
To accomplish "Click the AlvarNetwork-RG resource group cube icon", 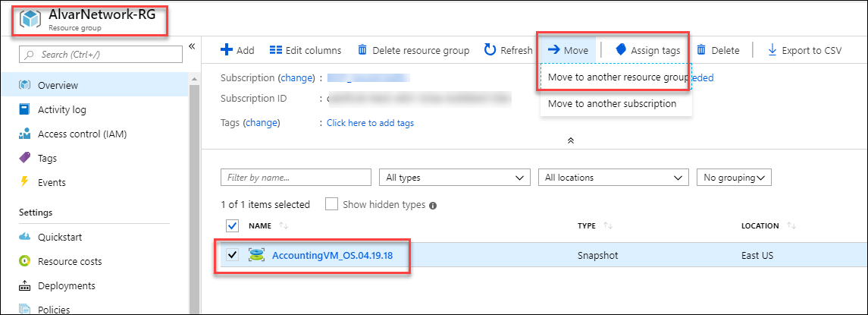I will pyautogui.click(x=31, y=19).
